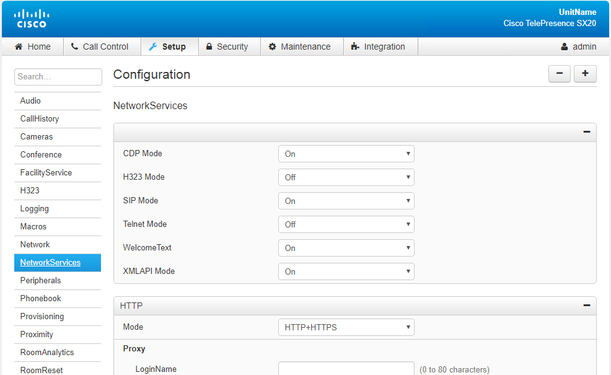Viewport: 611px width, 375px height.
Task: Open the Security tab
Action: (230, 47)
